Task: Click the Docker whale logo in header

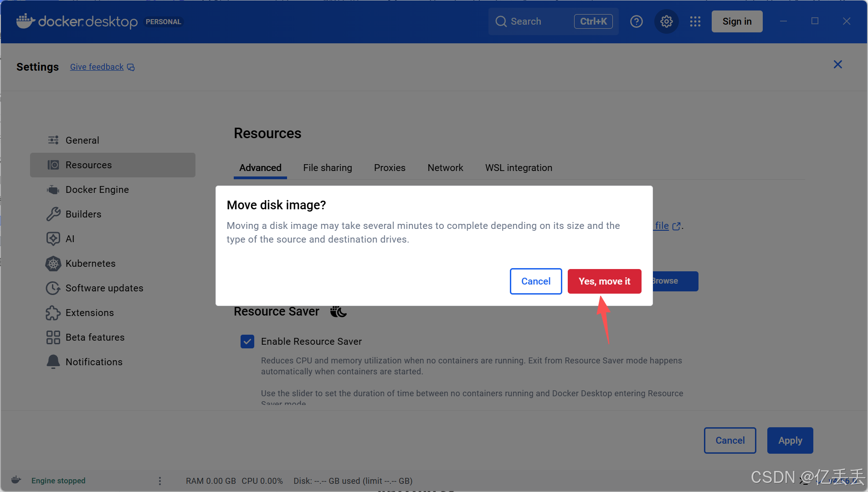Action: coord(26,21)
